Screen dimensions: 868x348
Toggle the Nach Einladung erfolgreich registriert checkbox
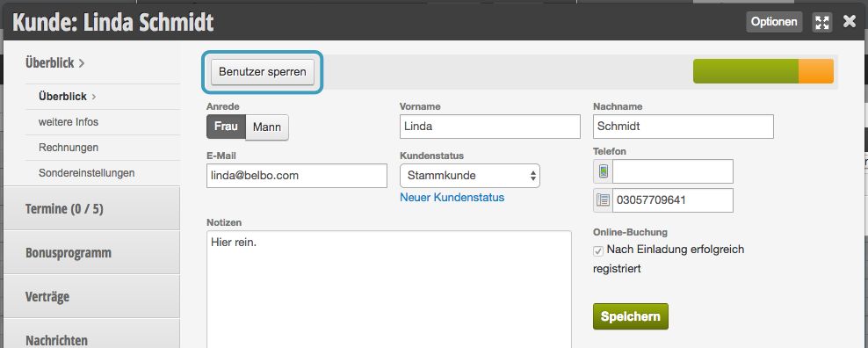(x=598, y=251)
